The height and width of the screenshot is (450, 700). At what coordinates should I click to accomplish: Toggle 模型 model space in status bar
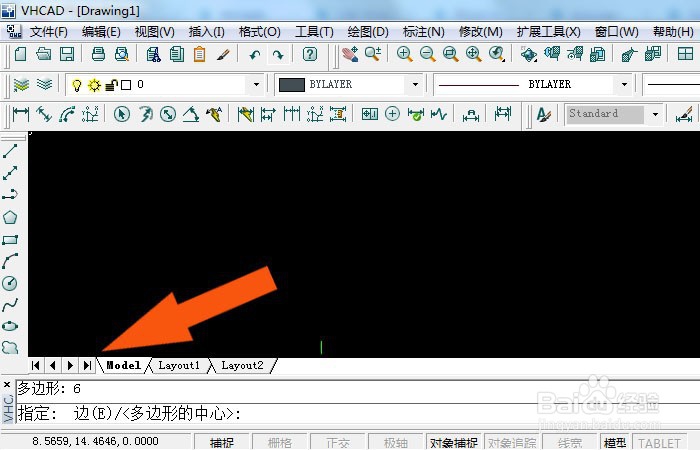615,442
